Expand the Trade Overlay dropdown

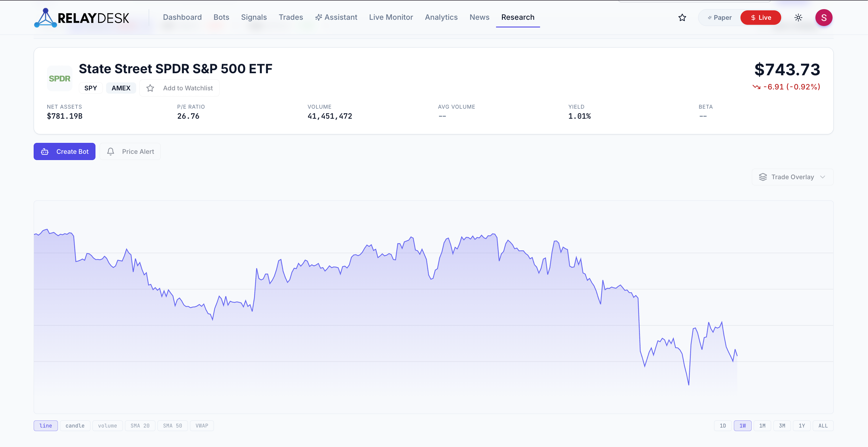pos(793,177)
